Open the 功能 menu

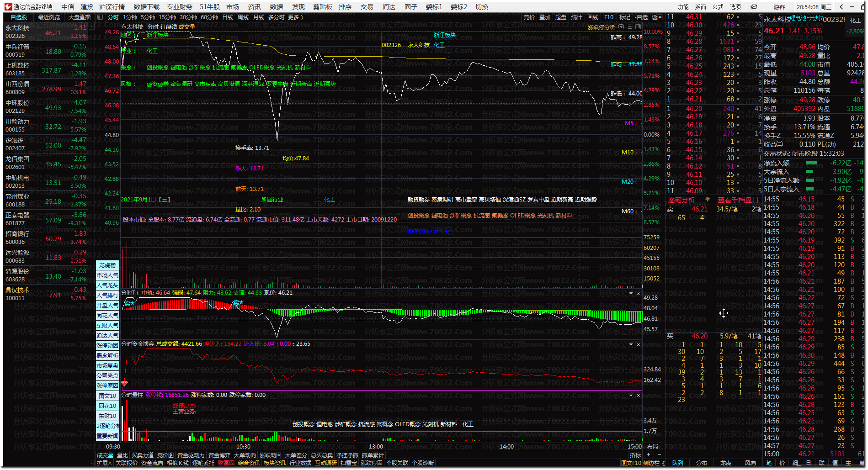coord(683,7)
